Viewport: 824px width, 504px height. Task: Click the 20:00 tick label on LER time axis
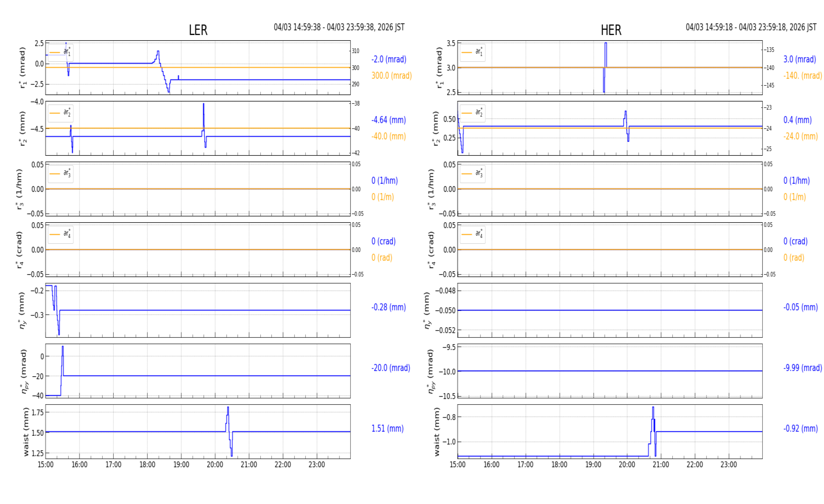point(215,465)
